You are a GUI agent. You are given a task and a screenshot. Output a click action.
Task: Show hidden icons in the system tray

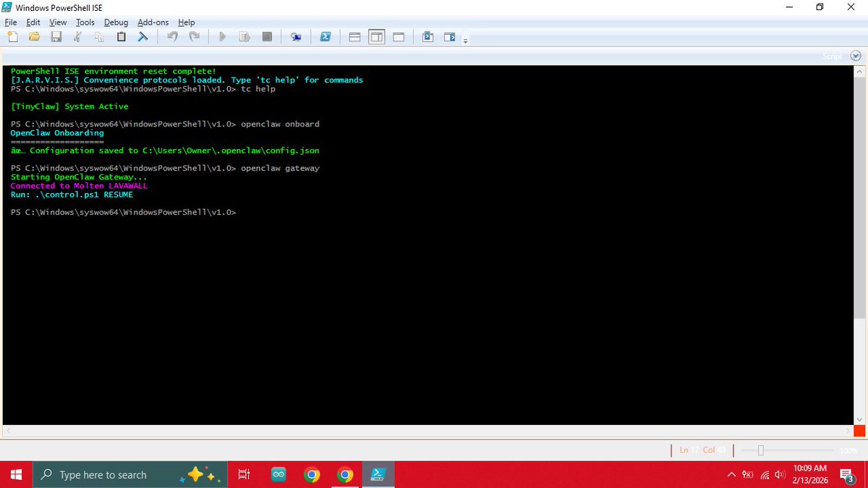(x=731, y=474)
